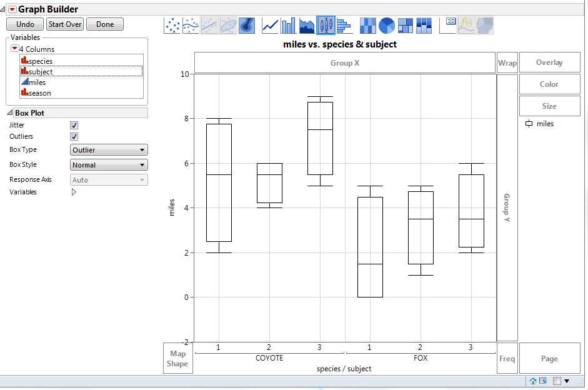Click the home window icon in status bar
The width and height of the screenshot is (588, 390).
[x=533, y=381]
